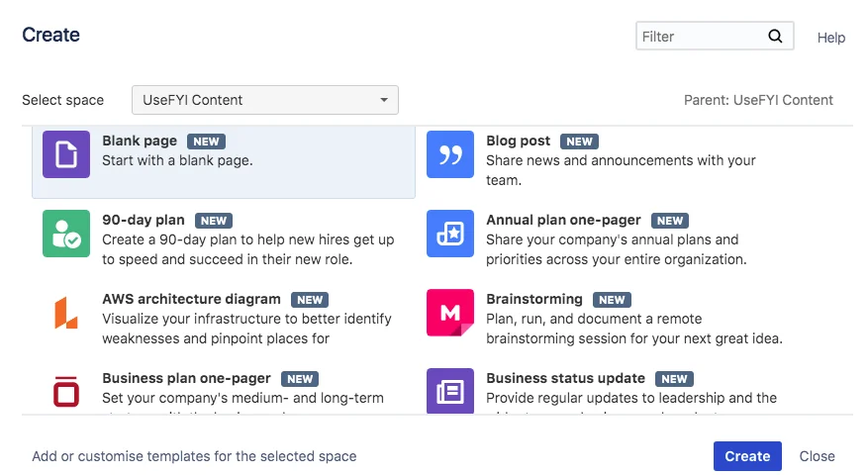
Task: Click the magnifying glass search icon
Action: coord(775,37)
